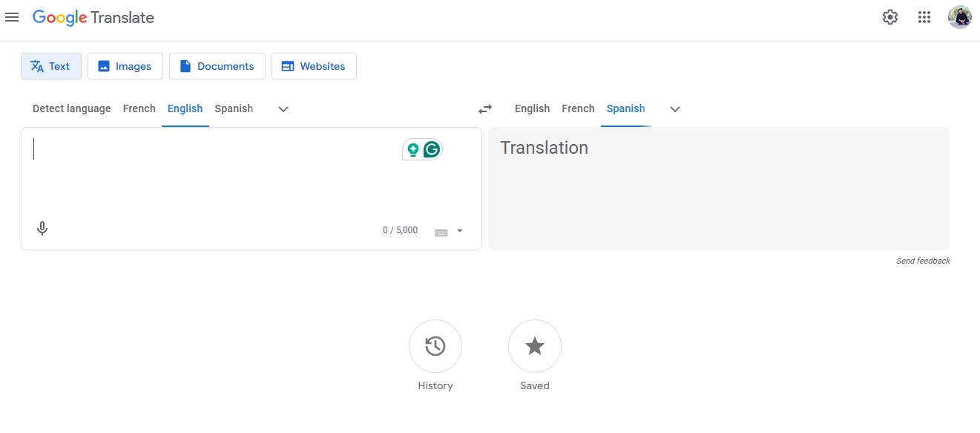Select French as the target language
The width and height of the screenshot is (980, 433).
click(x=578, y=108)
